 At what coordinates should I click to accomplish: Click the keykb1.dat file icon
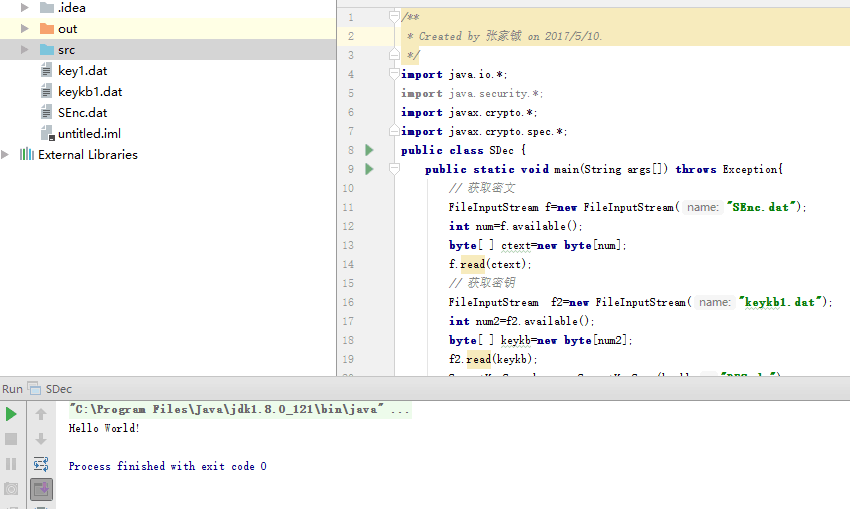point(47,92)
